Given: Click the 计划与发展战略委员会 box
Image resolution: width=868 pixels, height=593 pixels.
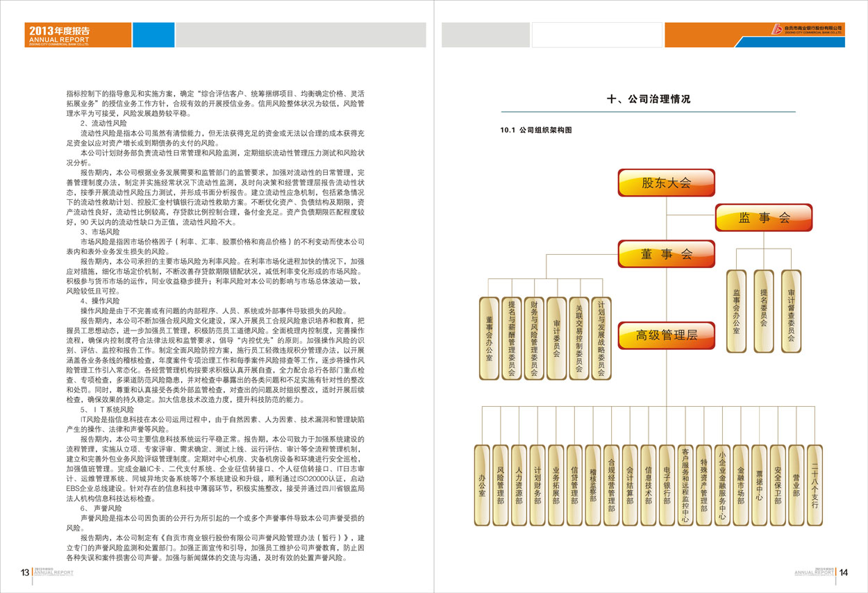Looking at the screenshot, I should (x=601, y=338).
